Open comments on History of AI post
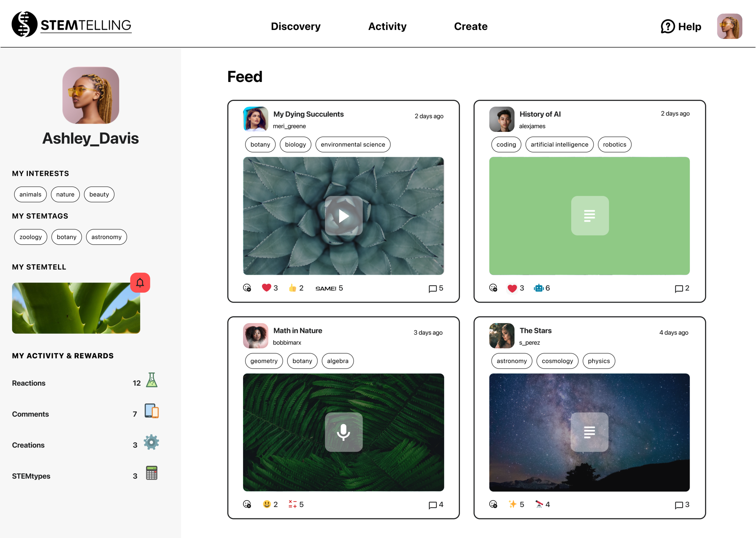Viewport: 756px width, 538px height. click(679, 289)
